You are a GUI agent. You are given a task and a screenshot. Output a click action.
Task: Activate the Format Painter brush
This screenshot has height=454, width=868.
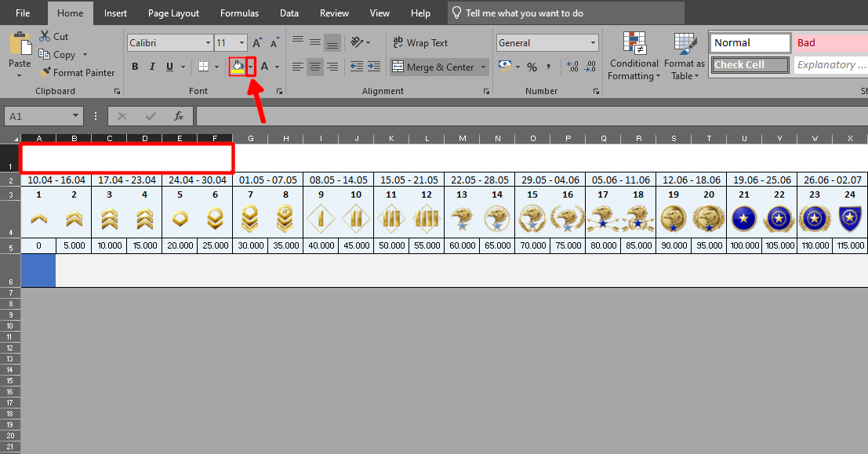pos(45,72)
